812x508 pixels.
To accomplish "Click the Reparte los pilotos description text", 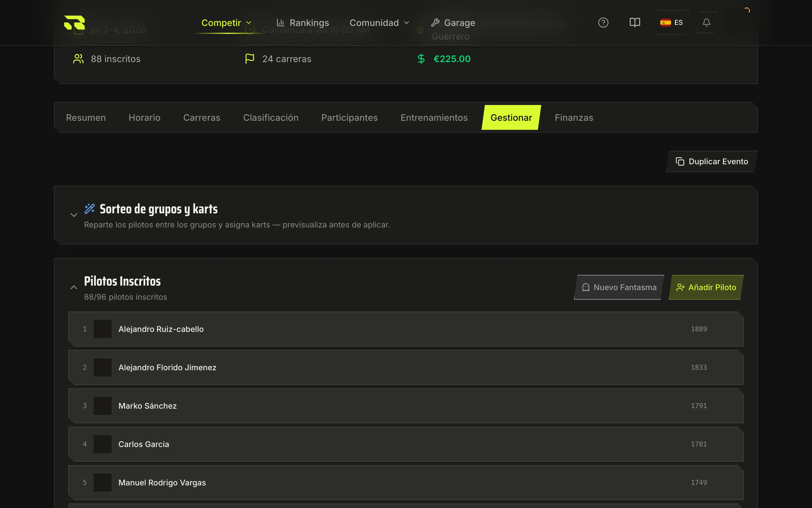I will [x=237, y=225].
